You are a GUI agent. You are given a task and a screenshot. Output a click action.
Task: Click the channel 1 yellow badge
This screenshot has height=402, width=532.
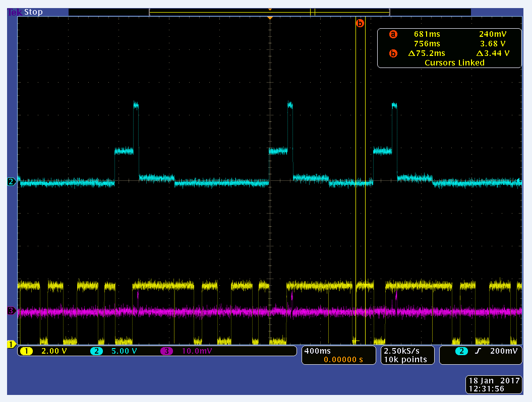tap(26, 351)
